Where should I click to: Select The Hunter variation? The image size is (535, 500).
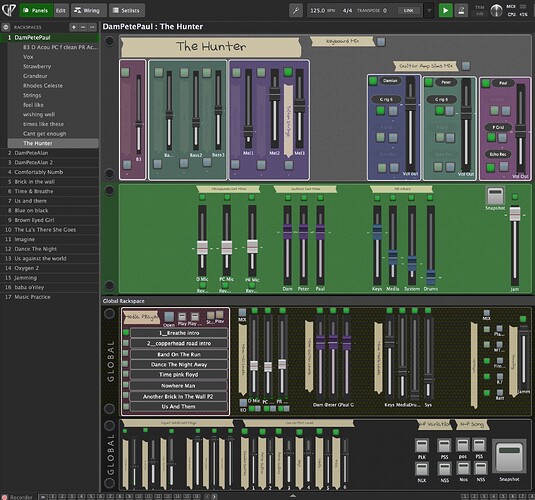point(53,143)
